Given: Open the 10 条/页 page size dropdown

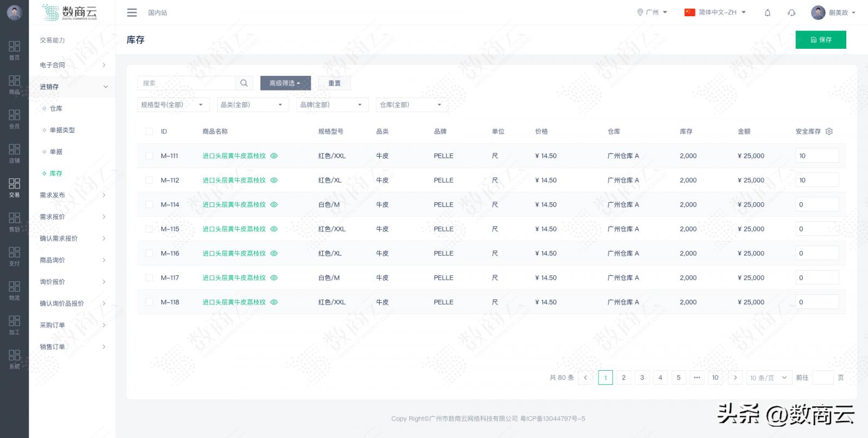Looking at the screenshot, I should click(769, 377).
